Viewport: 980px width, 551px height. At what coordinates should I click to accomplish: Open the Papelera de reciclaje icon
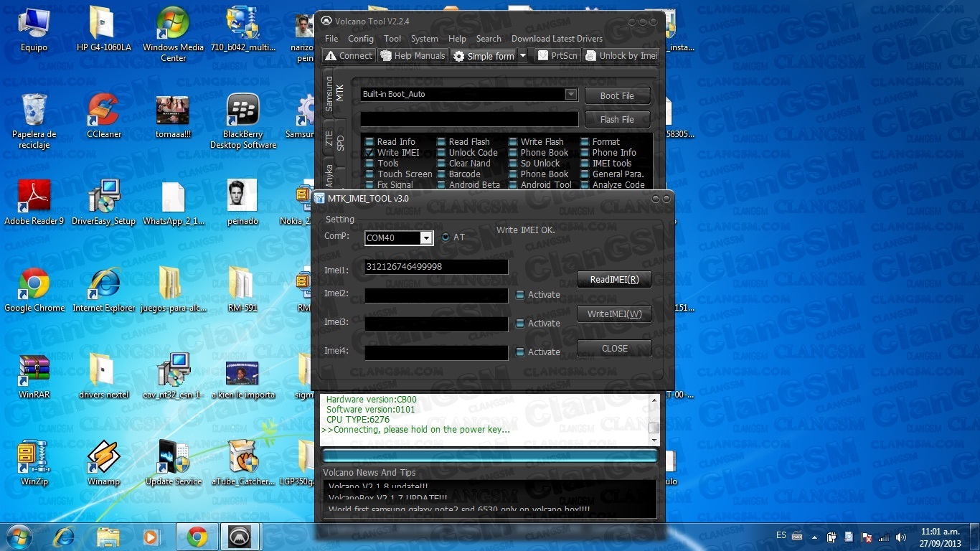click(x=34, y=121)
